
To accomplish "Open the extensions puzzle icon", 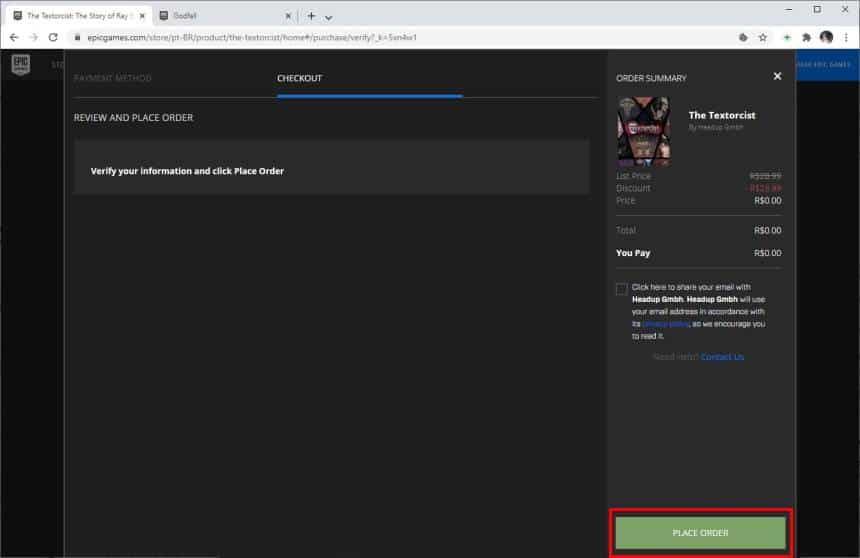I will (806, 37).
